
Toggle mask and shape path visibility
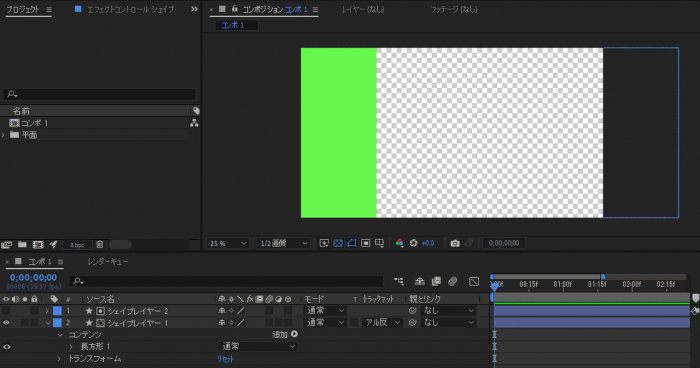352,243
